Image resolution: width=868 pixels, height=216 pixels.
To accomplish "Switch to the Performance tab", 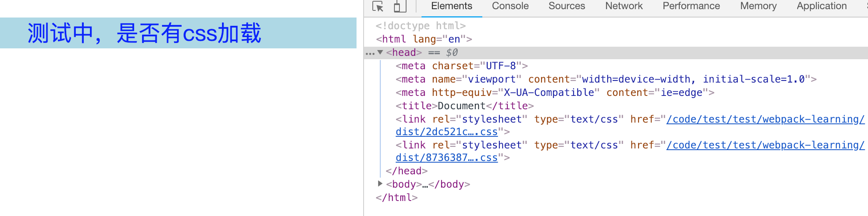I will coord(691,6).
